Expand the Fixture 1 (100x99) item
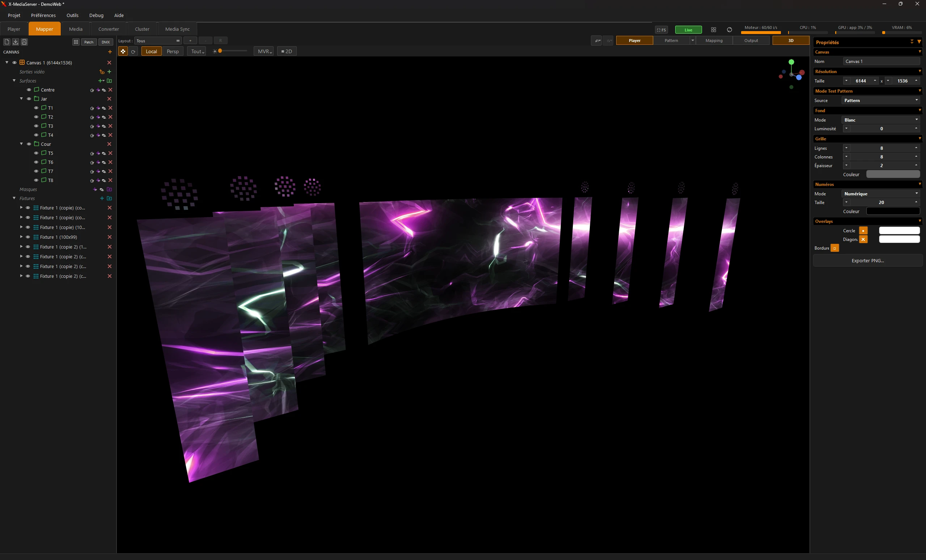This screenshot has width=926, height=560. (x=21, y=237)
